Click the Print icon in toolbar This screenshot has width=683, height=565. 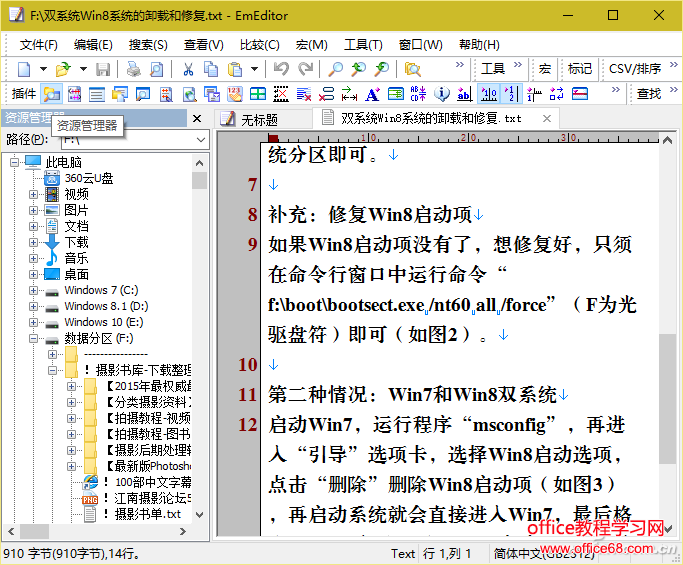click(132, 69)
